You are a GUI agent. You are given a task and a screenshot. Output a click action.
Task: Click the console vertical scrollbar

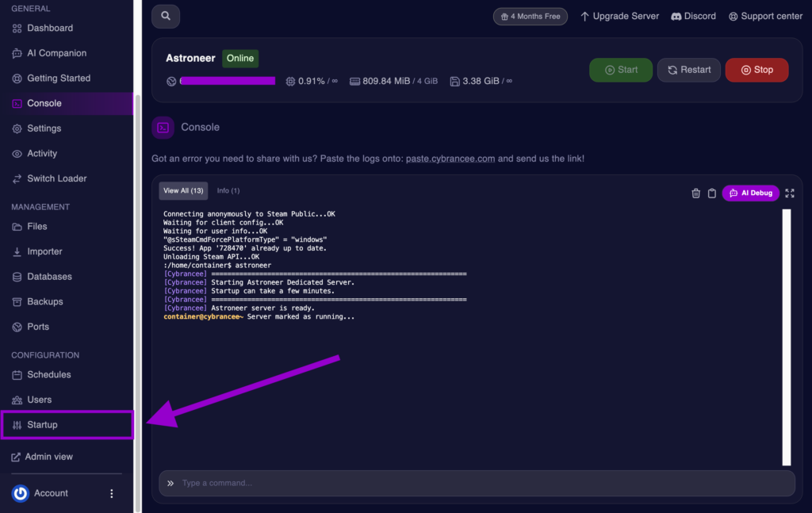click(x=787, y=337)
